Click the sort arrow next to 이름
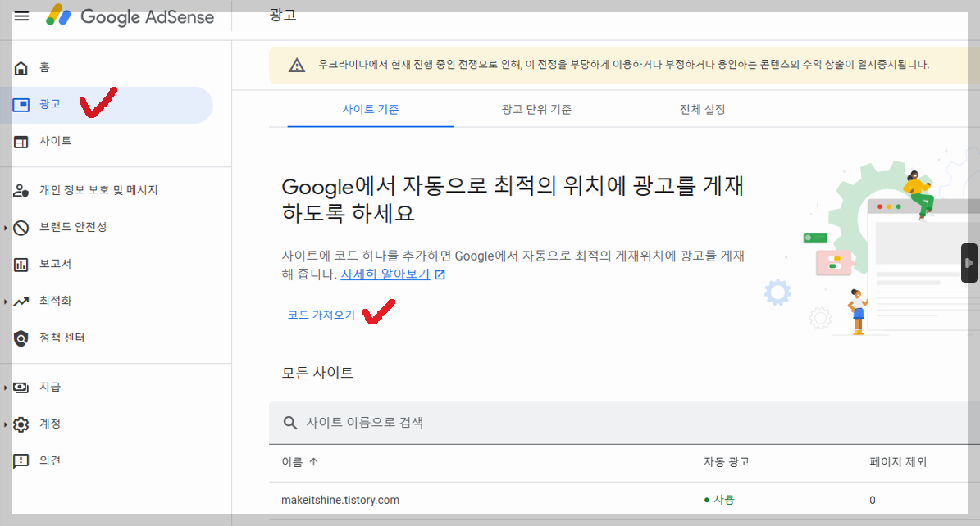Viewport: 980px width, 526px height. [314, 461]
